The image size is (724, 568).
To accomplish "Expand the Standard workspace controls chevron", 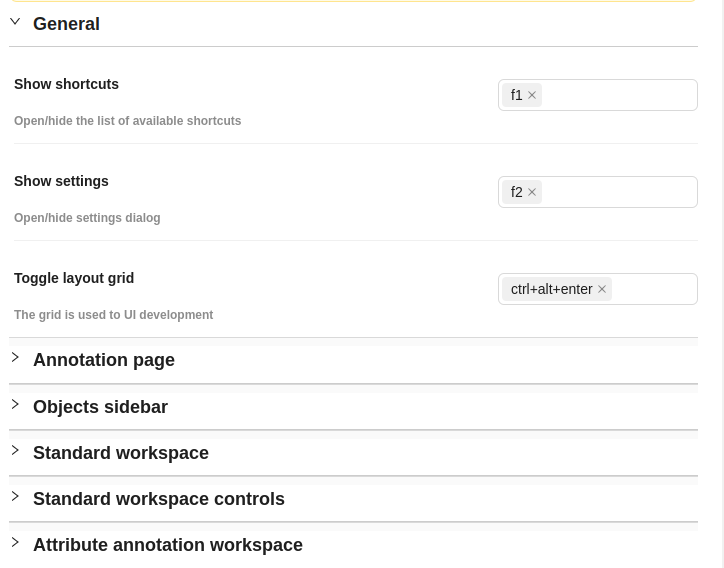I will [15, 497].
